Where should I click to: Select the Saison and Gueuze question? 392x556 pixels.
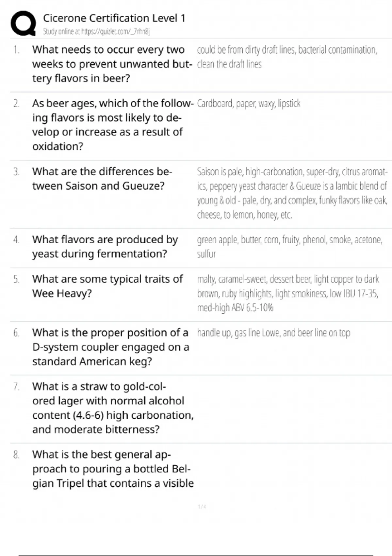[x=102, y=179]
